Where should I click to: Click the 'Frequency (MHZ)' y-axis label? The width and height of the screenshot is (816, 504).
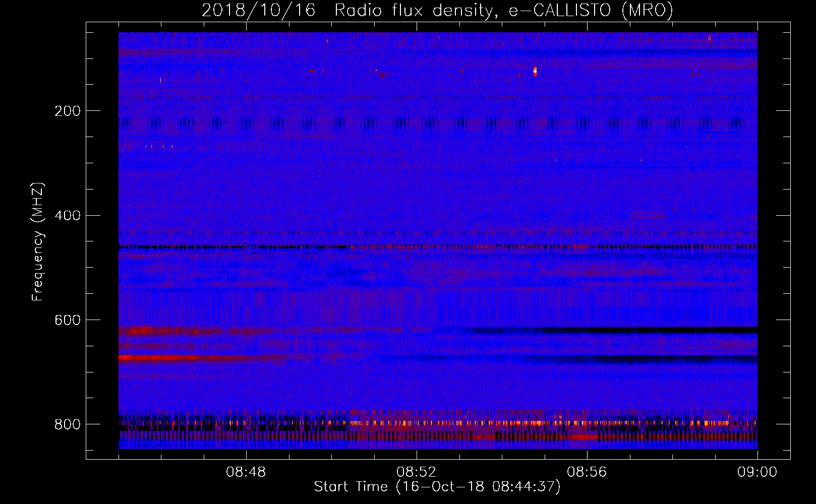37,242
